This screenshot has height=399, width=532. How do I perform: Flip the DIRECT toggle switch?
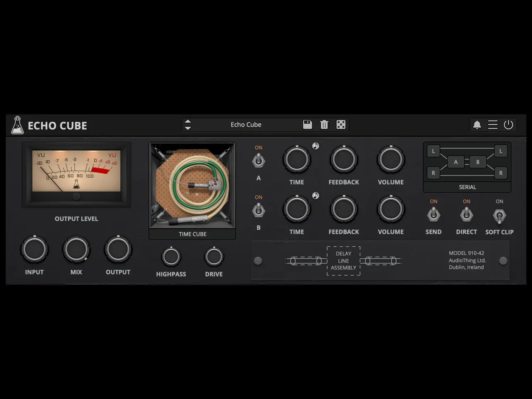(467, 214)
